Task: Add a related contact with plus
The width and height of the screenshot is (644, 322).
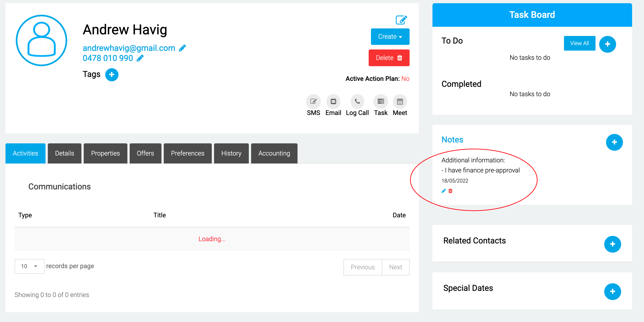Action: pyautogui.click(x=612, y=244)
